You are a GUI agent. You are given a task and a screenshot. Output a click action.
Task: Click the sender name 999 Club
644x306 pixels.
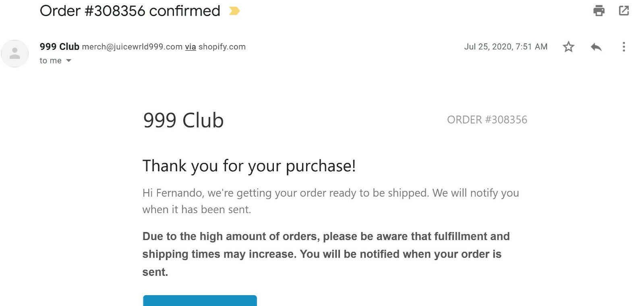(59, 47)
